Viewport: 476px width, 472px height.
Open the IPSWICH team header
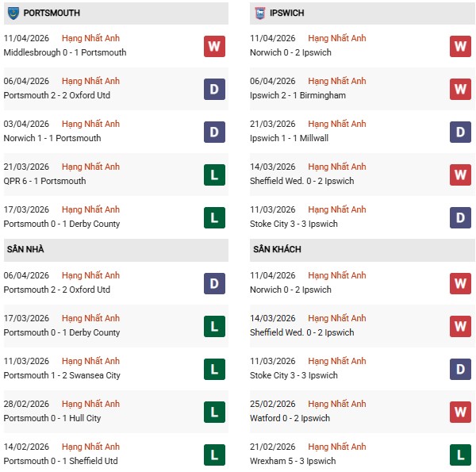coord(286,13)
